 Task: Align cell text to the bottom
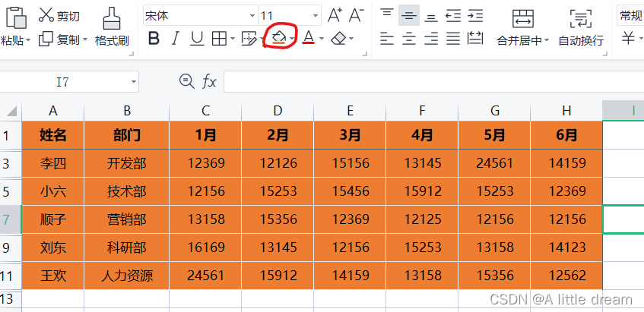[431, 16]
